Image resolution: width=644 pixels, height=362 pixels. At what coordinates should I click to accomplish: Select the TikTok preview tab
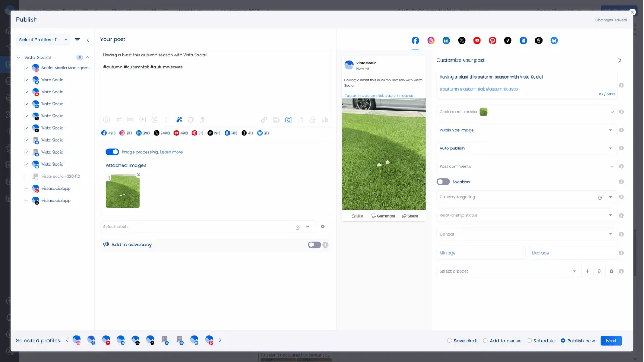point(508,40)
